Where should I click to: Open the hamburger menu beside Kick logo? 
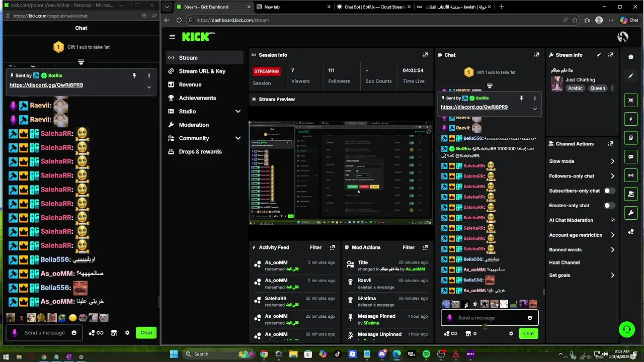tap(172, 37)
